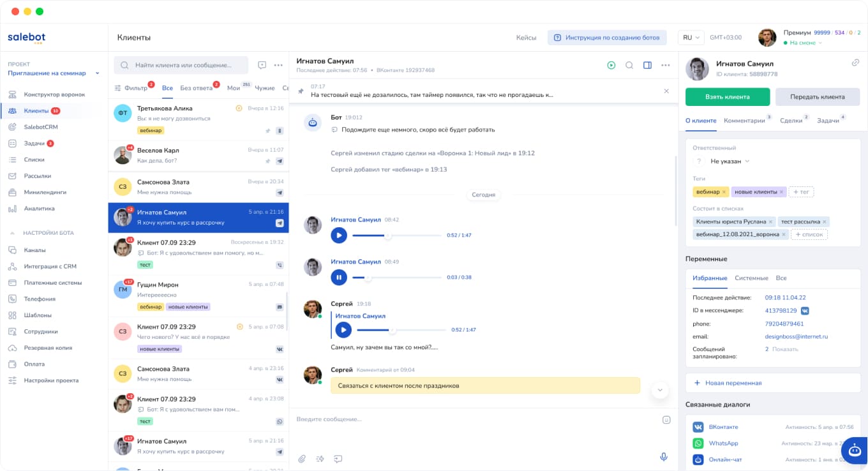The image size is (868, 471).
Task: Pause the voice message from 08:49
Action: click(339, 277)
